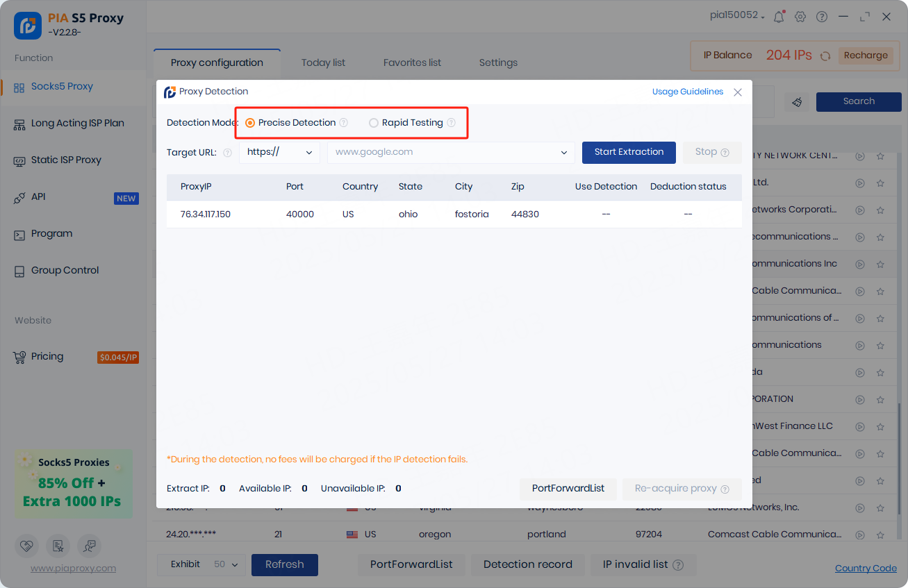Viewport: 908px width, 588px height.
Task: Select the 76.34.117.150 proxy row
Action: pyautogui.click(x=206, y=215)
